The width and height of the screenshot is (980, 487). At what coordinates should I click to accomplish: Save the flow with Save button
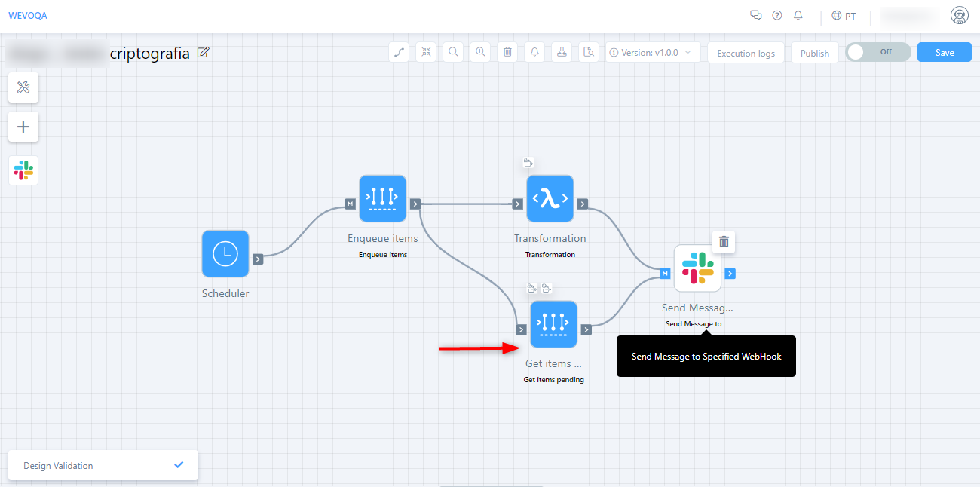pos(944,52)
